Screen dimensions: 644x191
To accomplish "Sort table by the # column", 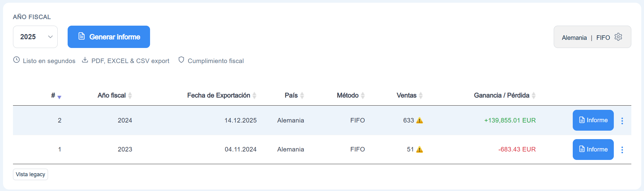I will [x=56, y=96].
